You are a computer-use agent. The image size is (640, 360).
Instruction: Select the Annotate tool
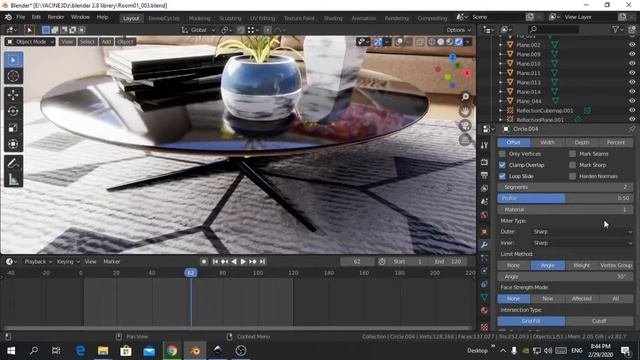[x=13, y=163]
